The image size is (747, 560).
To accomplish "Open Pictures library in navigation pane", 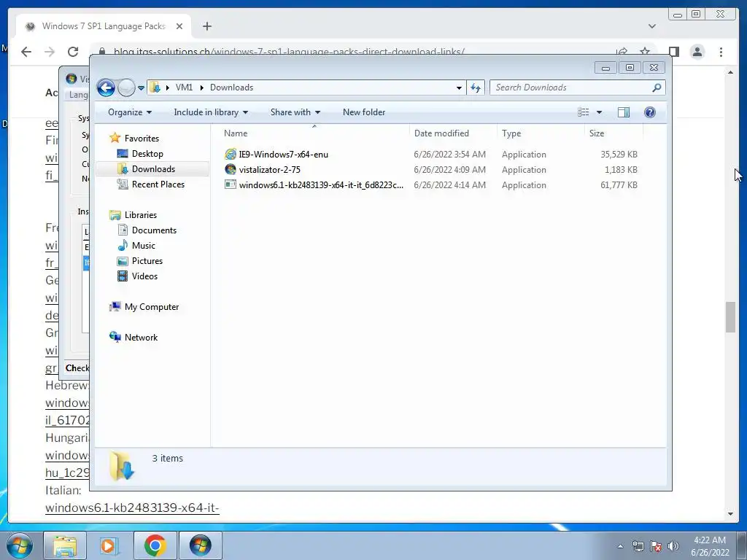I will point(147,261).
